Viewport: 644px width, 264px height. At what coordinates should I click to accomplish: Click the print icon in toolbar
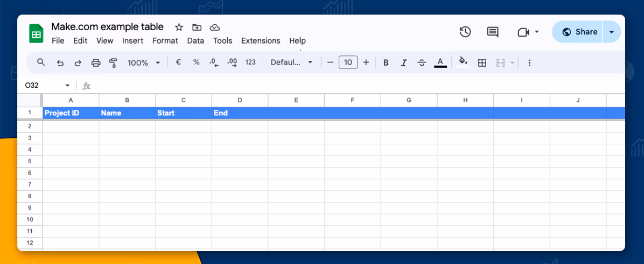point(96,63)
